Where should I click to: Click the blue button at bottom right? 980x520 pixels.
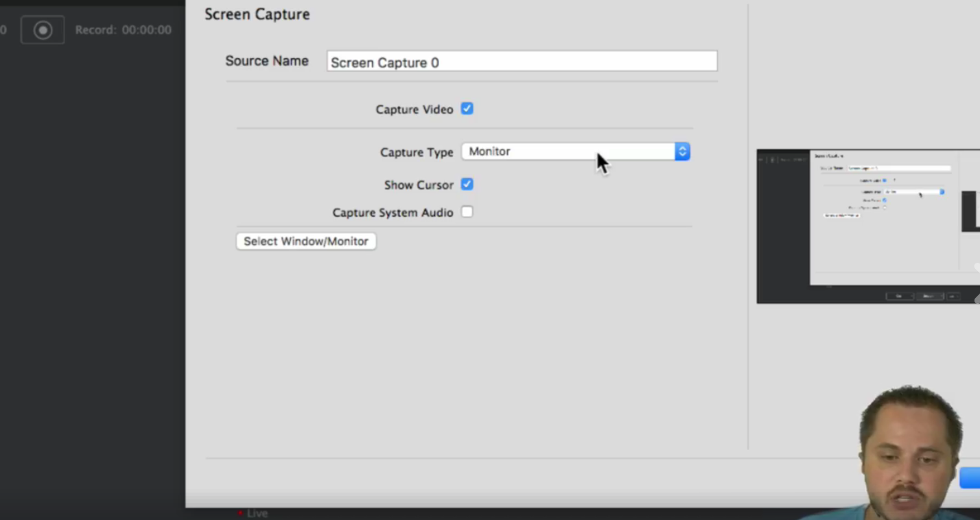coord(970,478)
